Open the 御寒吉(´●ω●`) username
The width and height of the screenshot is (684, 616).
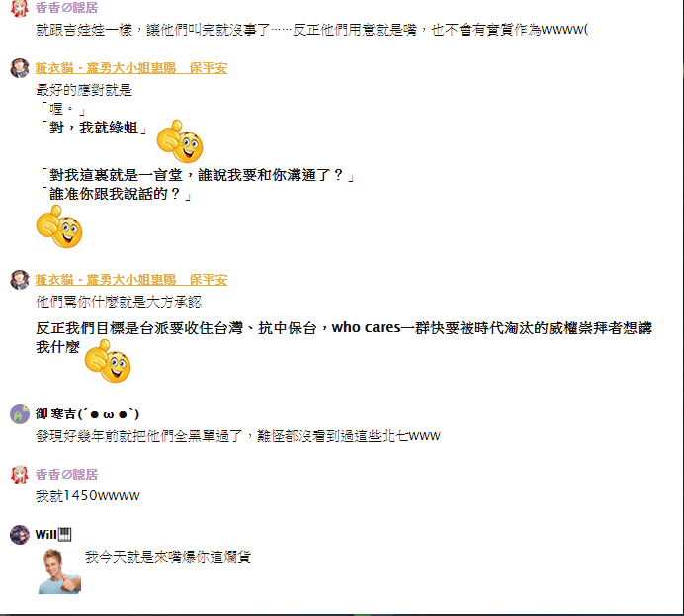pos(87,413)
